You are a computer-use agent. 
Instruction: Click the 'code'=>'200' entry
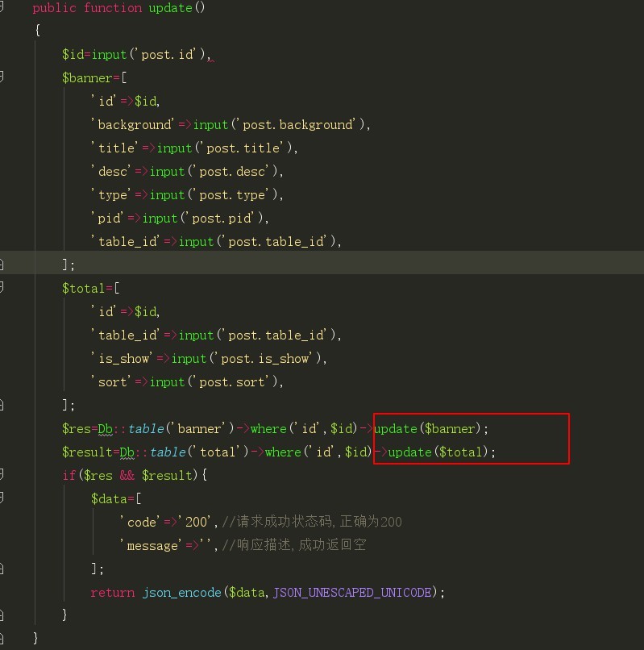tap(165, 522)
